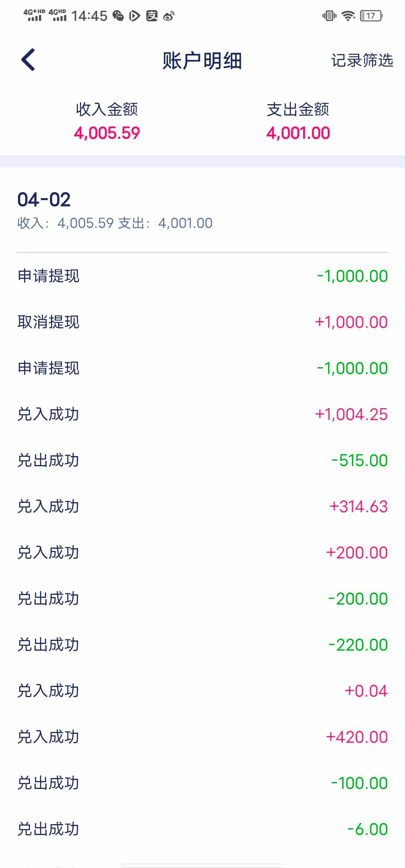405x868 pixels.
Task: Tap the battery indicator icon
Action: click(x=371, y=16)
